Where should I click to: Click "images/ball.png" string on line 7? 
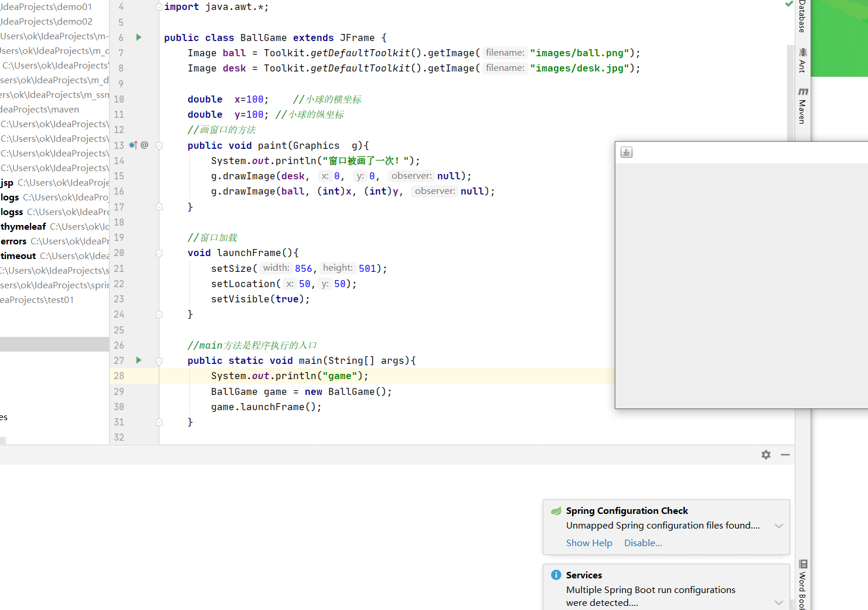coord(580,53)
